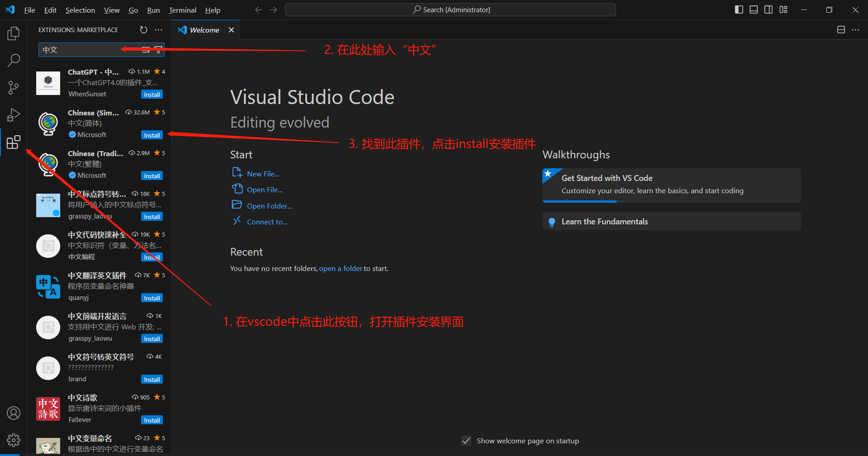
Task: Toggle primary side bar layout icon
Action: [739, 9]
